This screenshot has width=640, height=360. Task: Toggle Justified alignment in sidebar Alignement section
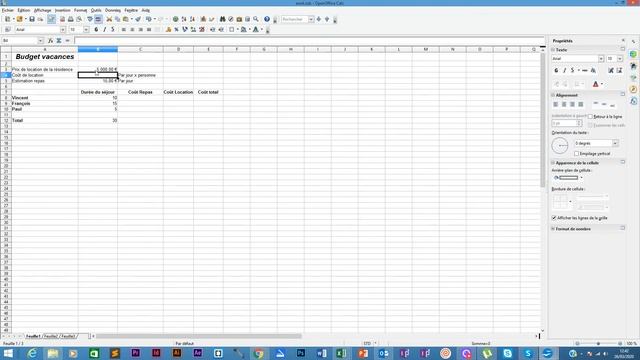(580, 104)
